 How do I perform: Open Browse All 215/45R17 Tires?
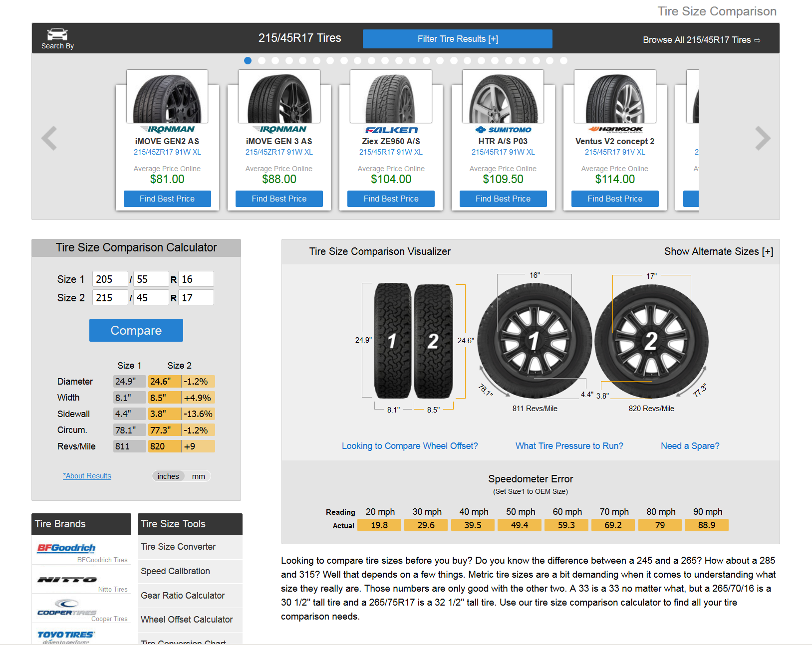[701, 40]
